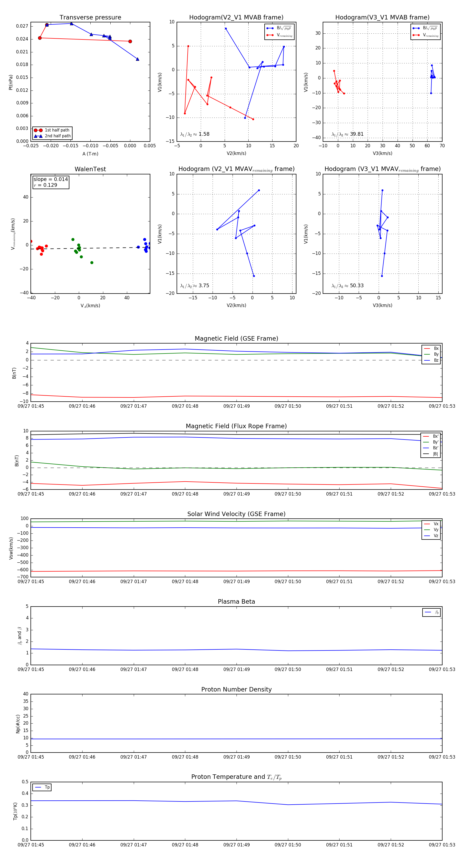Click the λ1/λ3 ≈ 50.33 annotation

pyautogui.click(x=348, y=286)
